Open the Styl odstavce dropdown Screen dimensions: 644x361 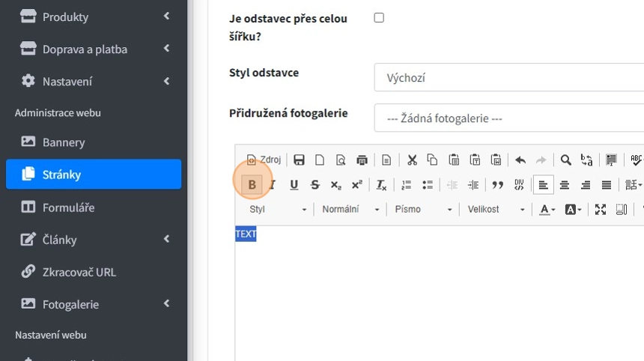click(509, 77)
